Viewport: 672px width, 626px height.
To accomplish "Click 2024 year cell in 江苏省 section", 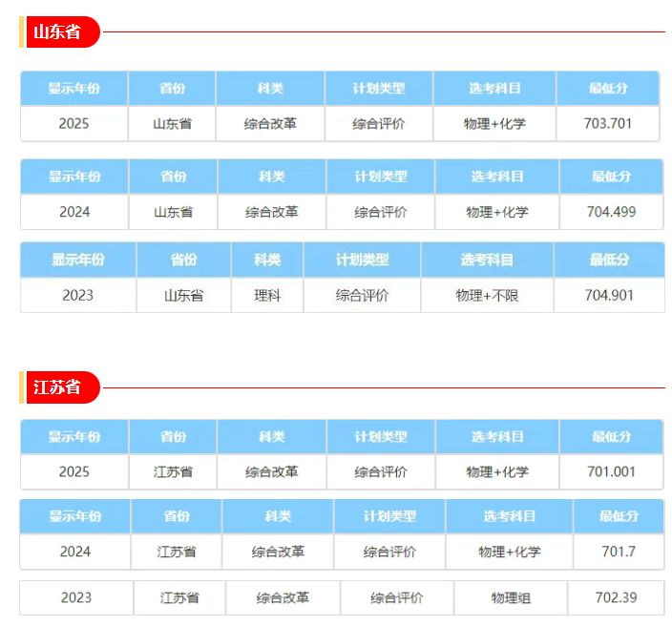I will 75,552.
